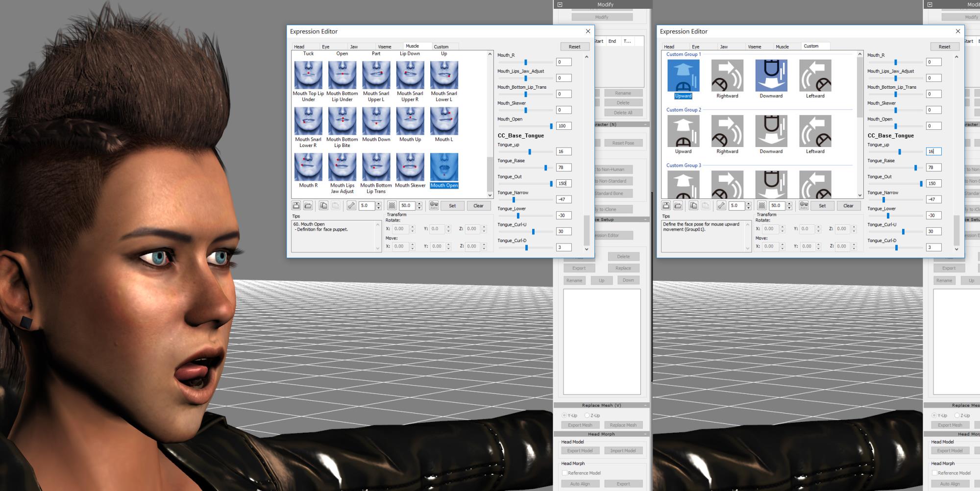980x491 pixels.
Task: Switch to Jaw tab in left Expression Editor
Action: (x=354, y=47)
